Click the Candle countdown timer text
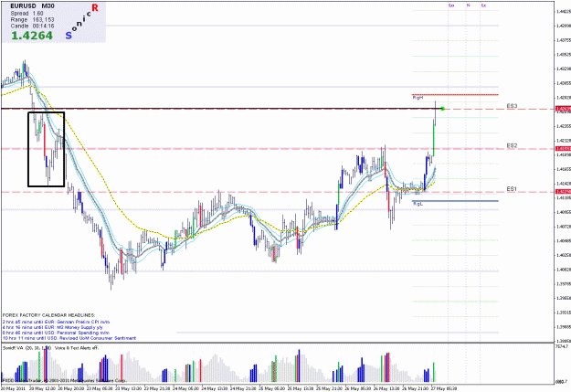The width and height of the screenshot is (571, 392). click(32, 26)
